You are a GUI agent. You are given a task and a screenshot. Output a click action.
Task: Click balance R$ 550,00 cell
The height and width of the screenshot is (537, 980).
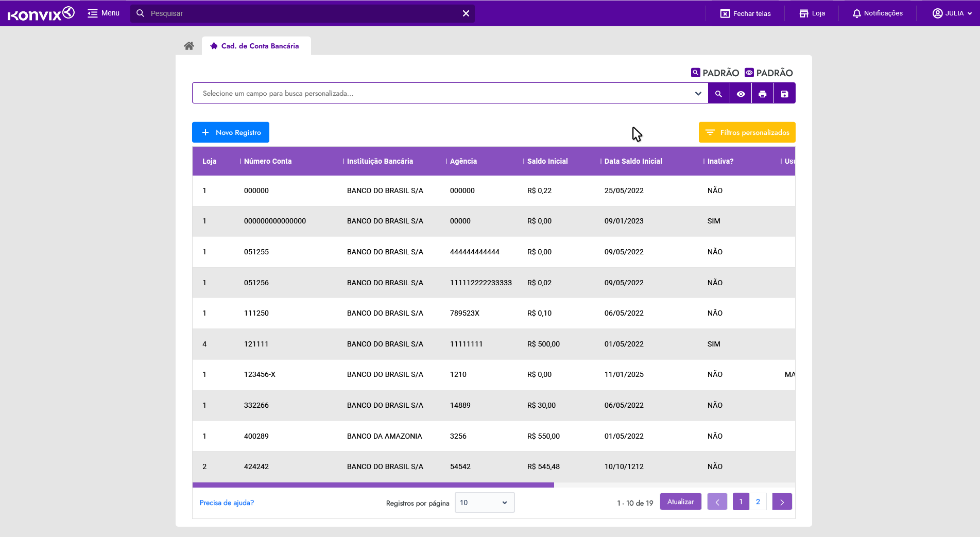coord(543,436)
